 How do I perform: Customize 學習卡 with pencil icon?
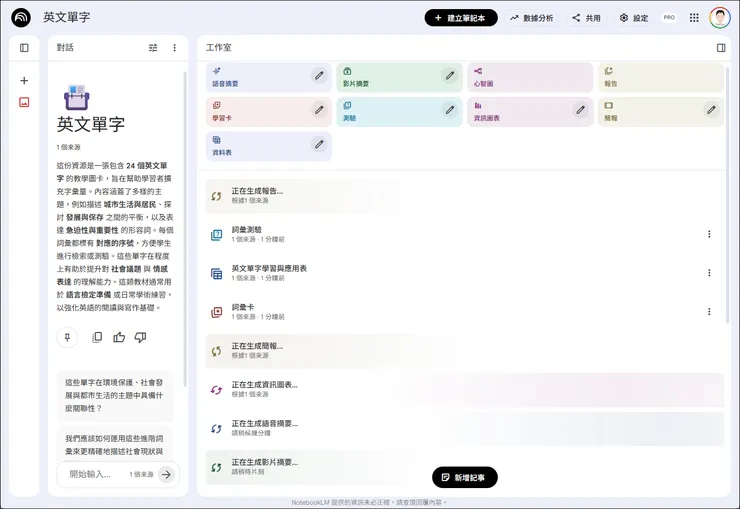[320, 110]
